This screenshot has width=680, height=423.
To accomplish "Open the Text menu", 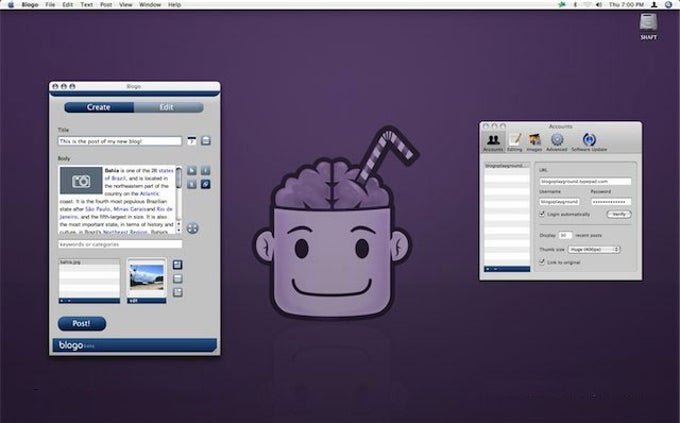I will tap(87, 5).
